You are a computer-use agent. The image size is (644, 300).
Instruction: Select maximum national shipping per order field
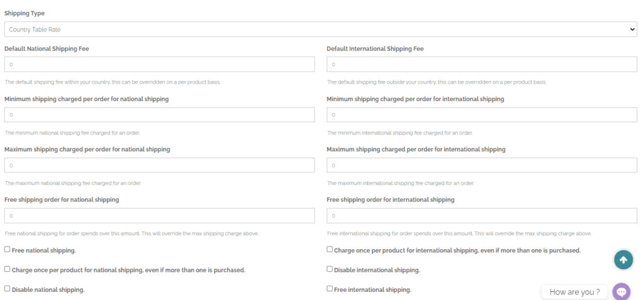[160, 165]
